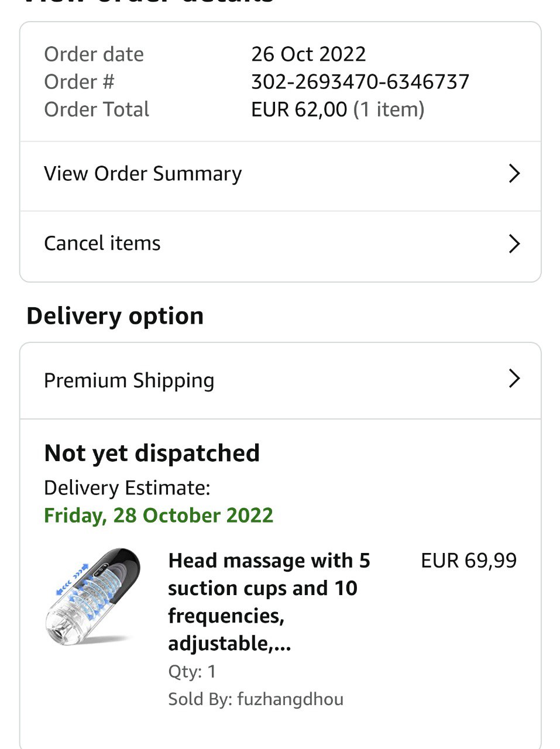The image size is (560, 749).
Task: Open chevron arrow beside View Order Summary
Action: pyautogui.click(x=514, y=174)
